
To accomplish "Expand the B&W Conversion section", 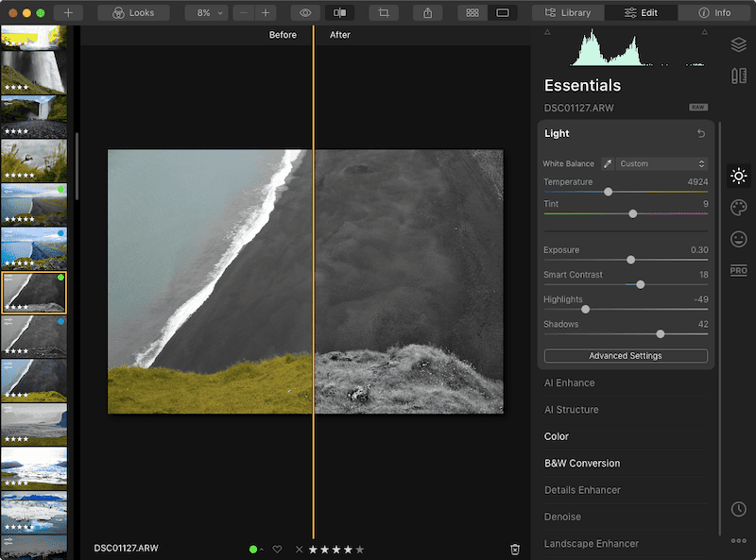I will pyautogui.click(x=582, y=463).
